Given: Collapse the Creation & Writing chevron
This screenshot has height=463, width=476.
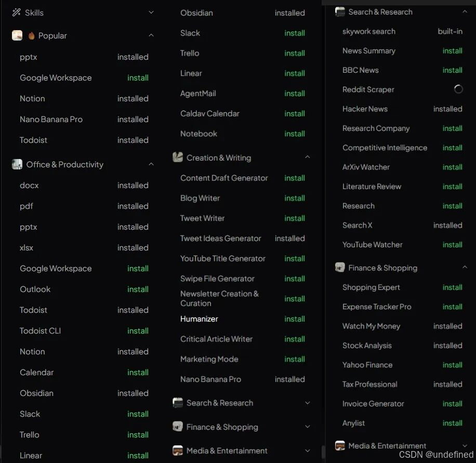Looking at the screenshot, I should click(x=307, y=157).
